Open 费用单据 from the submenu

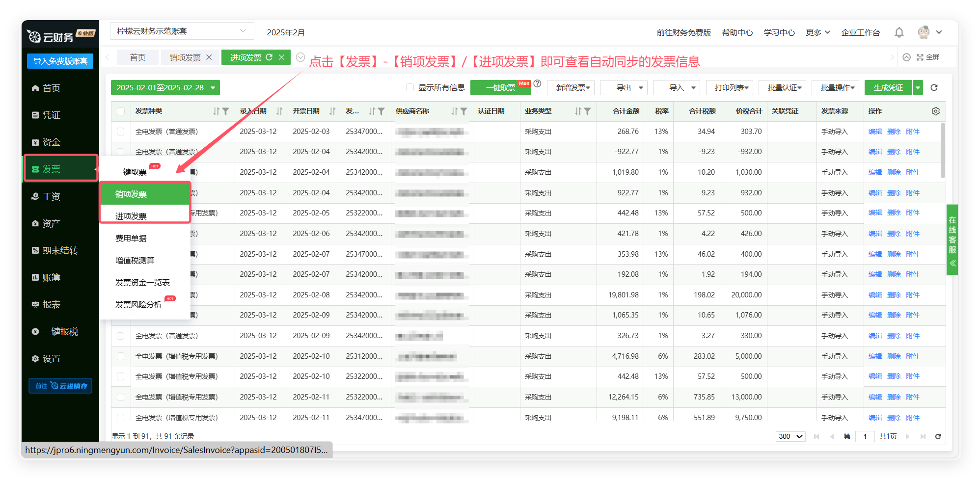coord(131,238)
